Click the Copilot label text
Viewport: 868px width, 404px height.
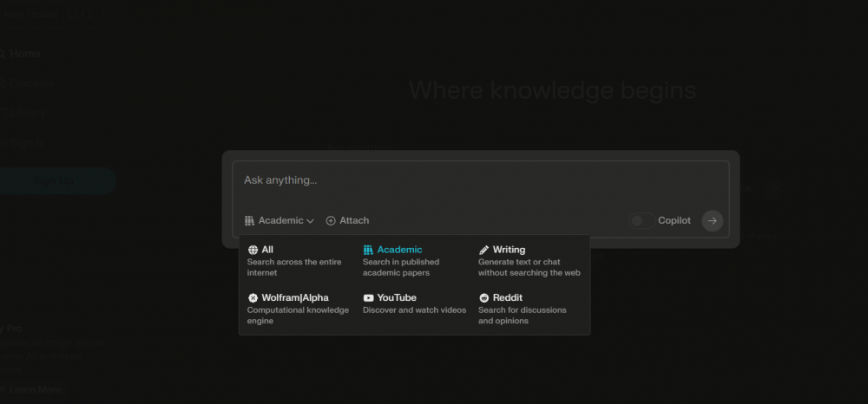click(x=674, y=221)
